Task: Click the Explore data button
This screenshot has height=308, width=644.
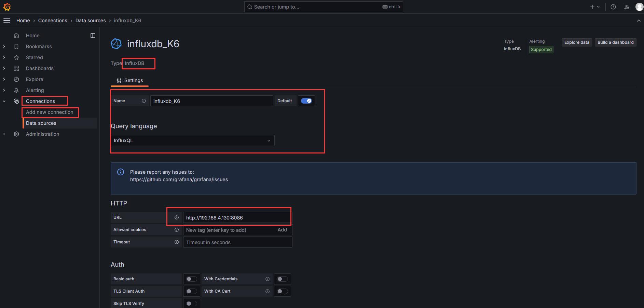Action: [577, 42]
